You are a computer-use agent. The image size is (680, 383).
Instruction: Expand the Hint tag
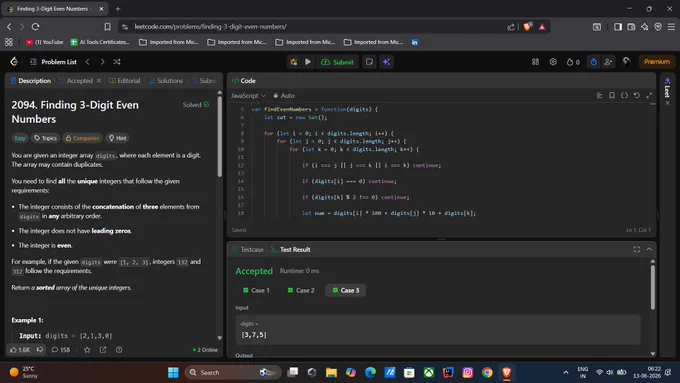coord(118,138)
